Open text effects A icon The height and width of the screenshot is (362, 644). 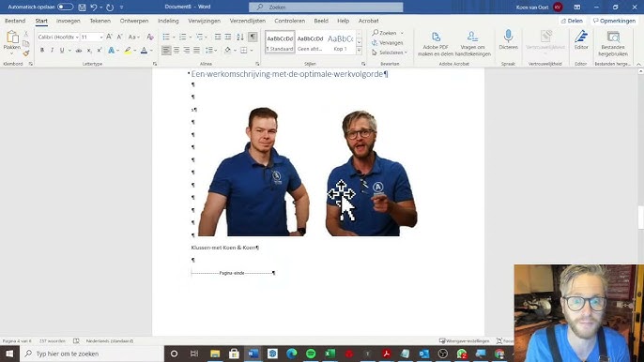[111, 50]
